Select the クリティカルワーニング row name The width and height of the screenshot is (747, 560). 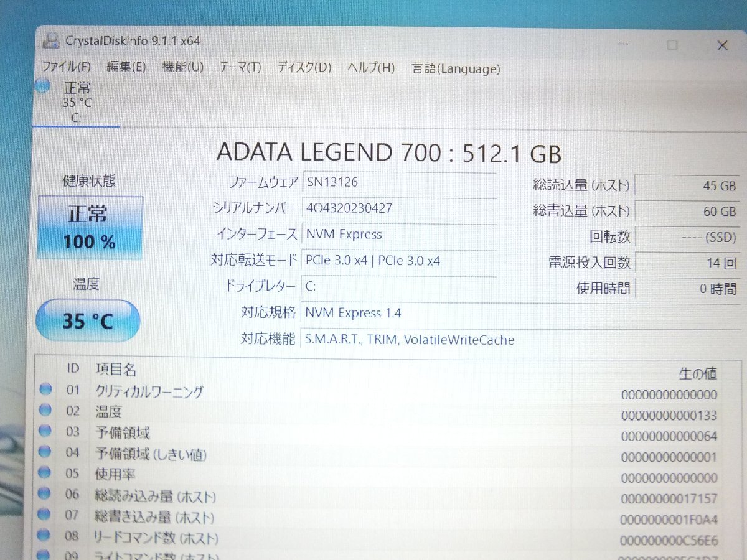(x=149, y=391)
